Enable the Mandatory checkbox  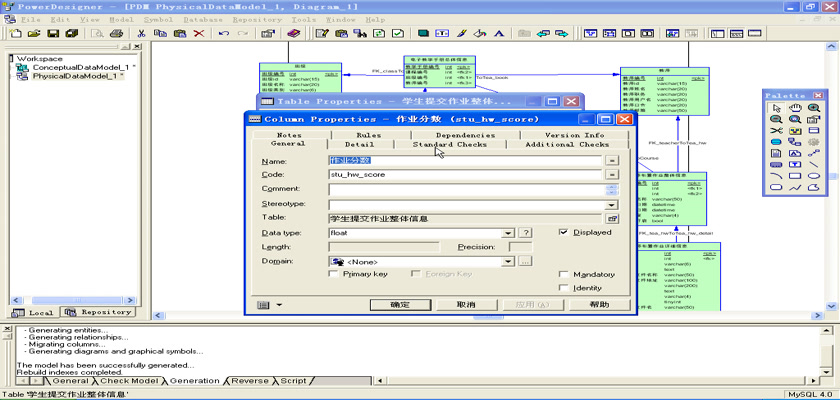[564, 274]
